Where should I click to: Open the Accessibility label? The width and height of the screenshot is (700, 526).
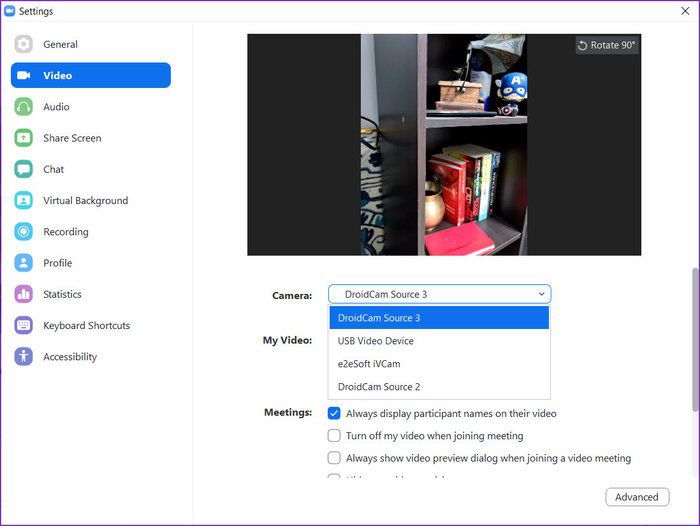click(70, 357)
